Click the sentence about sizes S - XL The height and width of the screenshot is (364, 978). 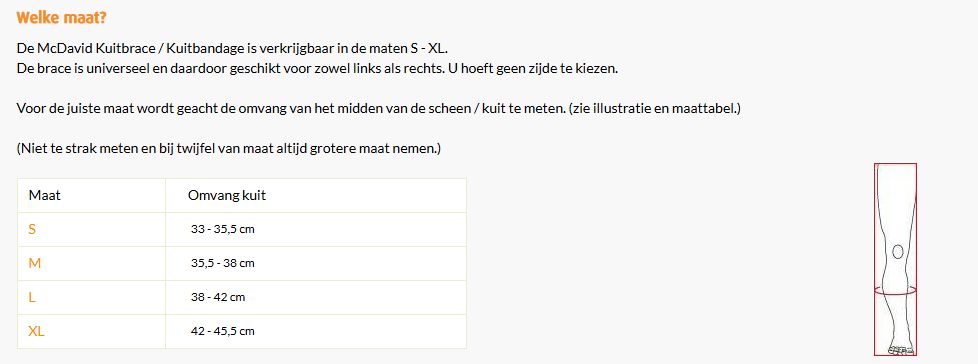(x=232, y=49)
